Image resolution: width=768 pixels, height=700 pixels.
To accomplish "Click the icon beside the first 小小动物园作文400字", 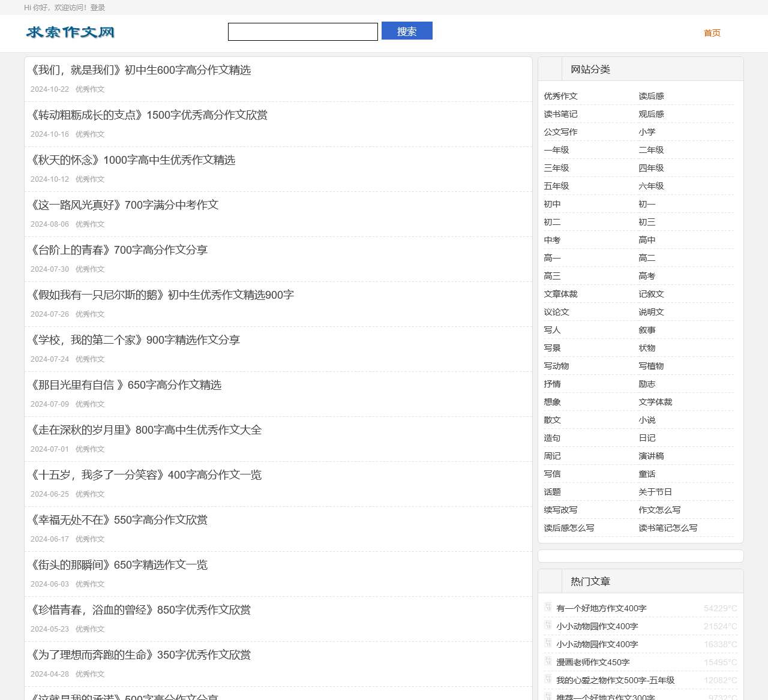I will tap(548, 626).
